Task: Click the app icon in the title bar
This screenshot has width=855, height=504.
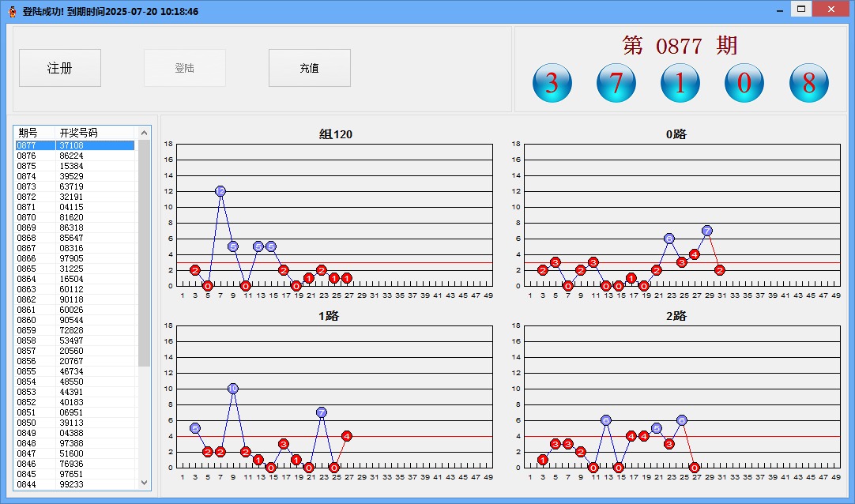Action: (12, 12)
